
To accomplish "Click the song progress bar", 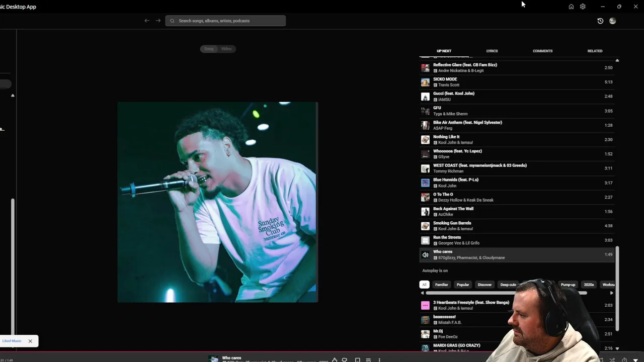I will coord(322,352).
